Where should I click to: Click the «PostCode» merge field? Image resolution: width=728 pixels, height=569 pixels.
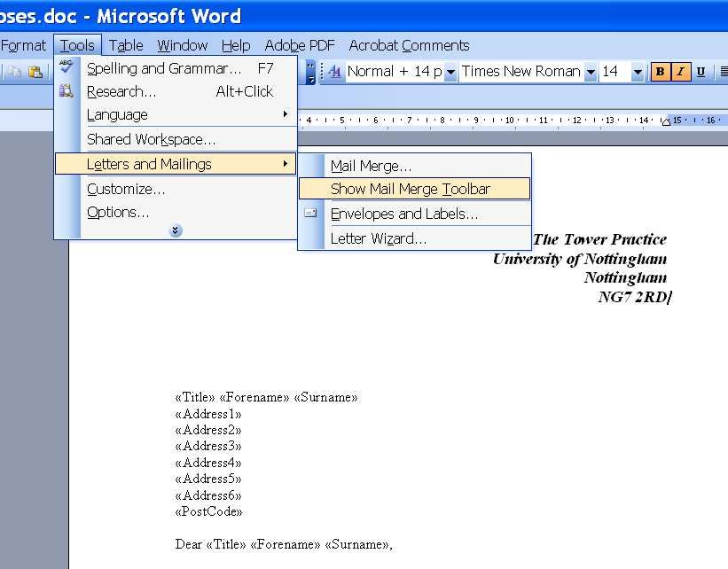click(208, 511)
